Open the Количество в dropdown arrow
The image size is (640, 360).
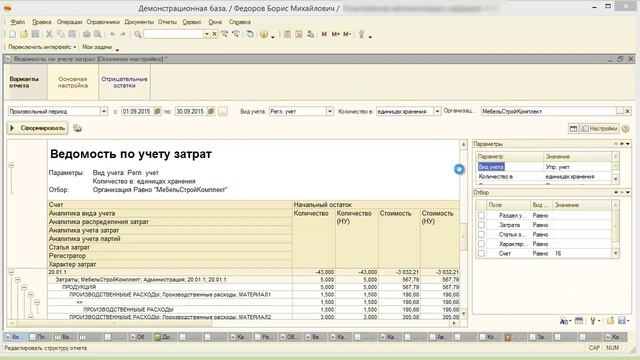click(437, 111)
